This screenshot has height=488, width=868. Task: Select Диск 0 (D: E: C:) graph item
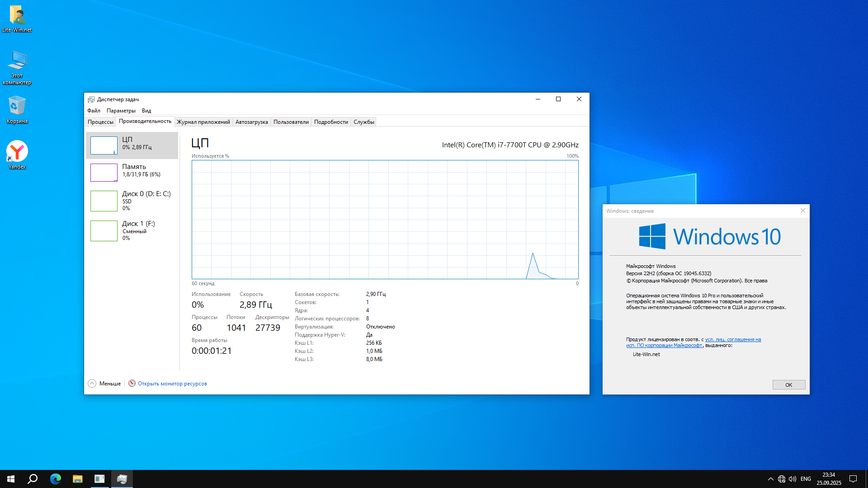coord(132,201)
